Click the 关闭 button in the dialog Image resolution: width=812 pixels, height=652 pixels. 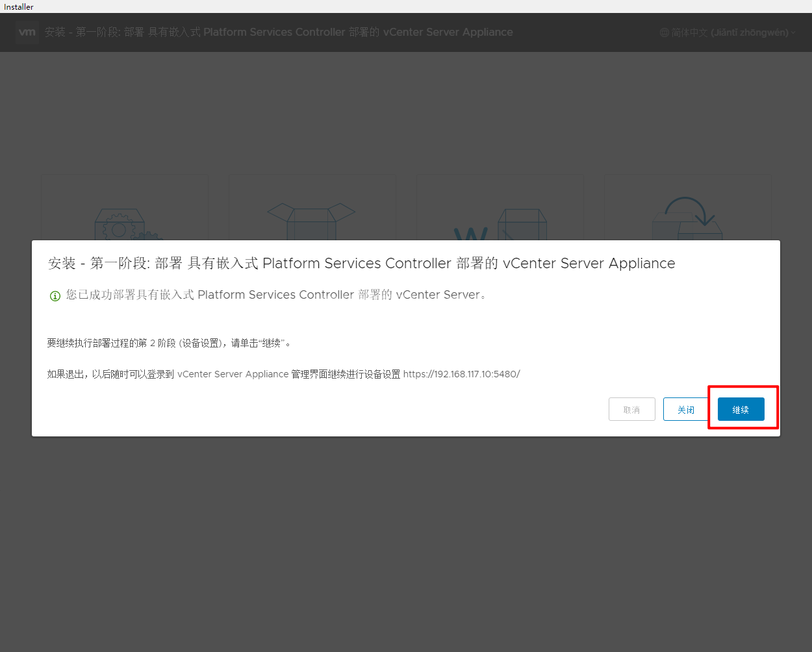click(686, 409)
